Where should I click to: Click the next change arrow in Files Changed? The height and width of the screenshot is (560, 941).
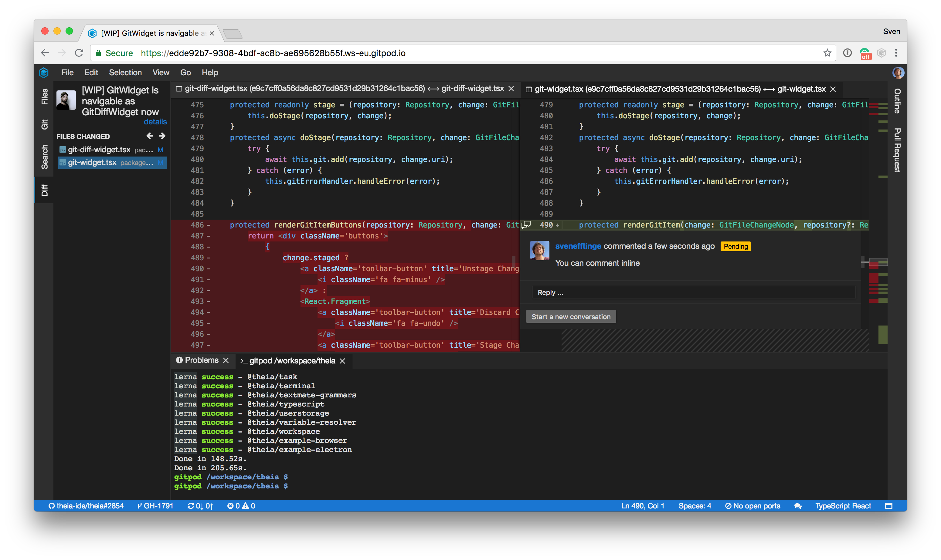162,136
